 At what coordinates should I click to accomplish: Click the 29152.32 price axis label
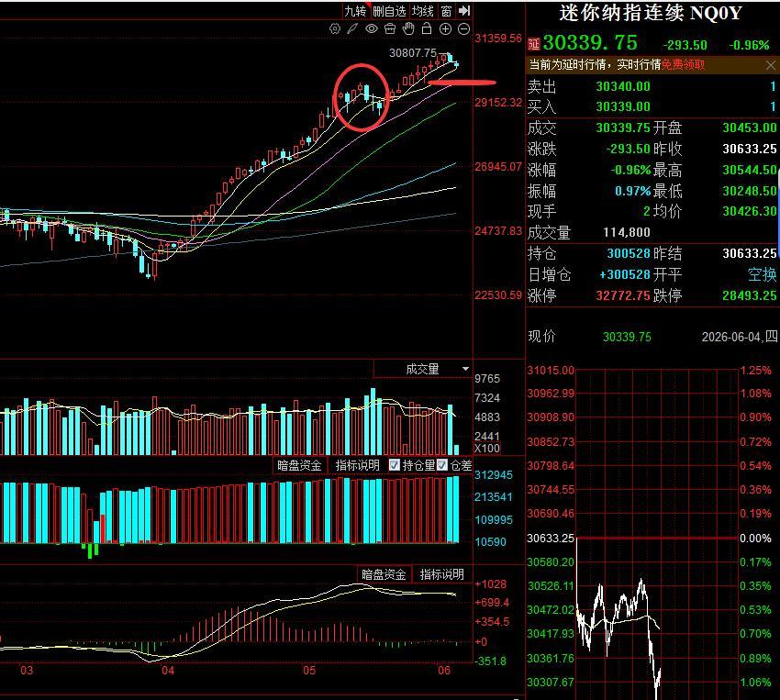click(498, 103)
